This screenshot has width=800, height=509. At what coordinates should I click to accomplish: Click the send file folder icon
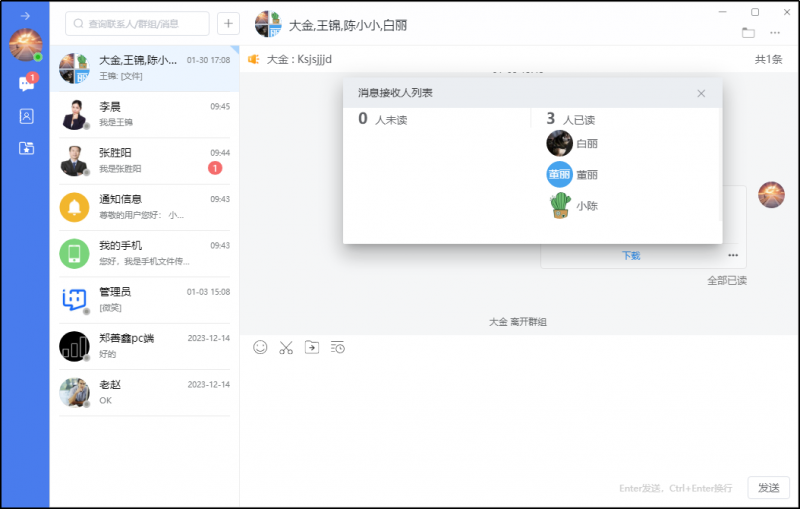pyautogui.click(x=312, y=347)
